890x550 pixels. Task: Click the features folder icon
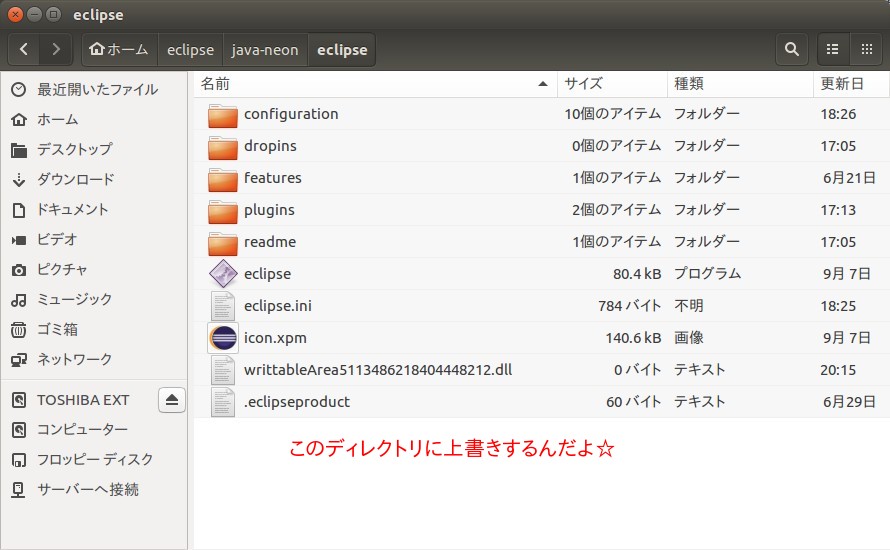pyautogui.click(x=222, y=178)
